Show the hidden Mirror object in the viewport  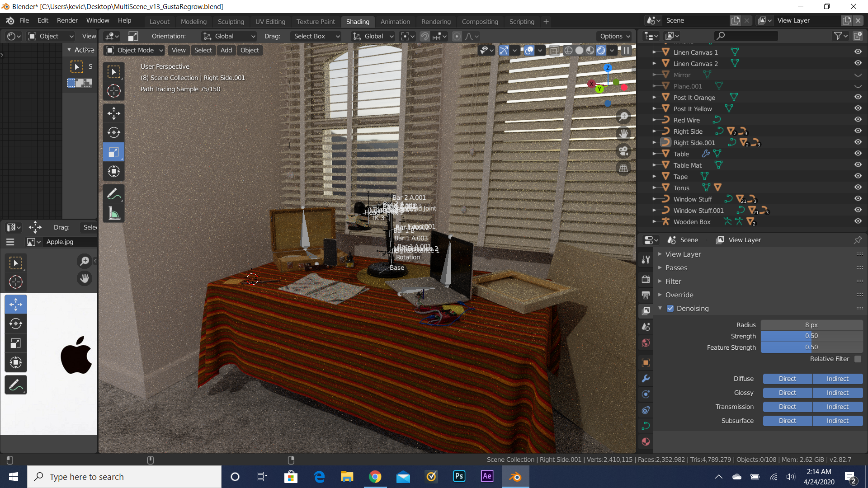pos(858,75)
